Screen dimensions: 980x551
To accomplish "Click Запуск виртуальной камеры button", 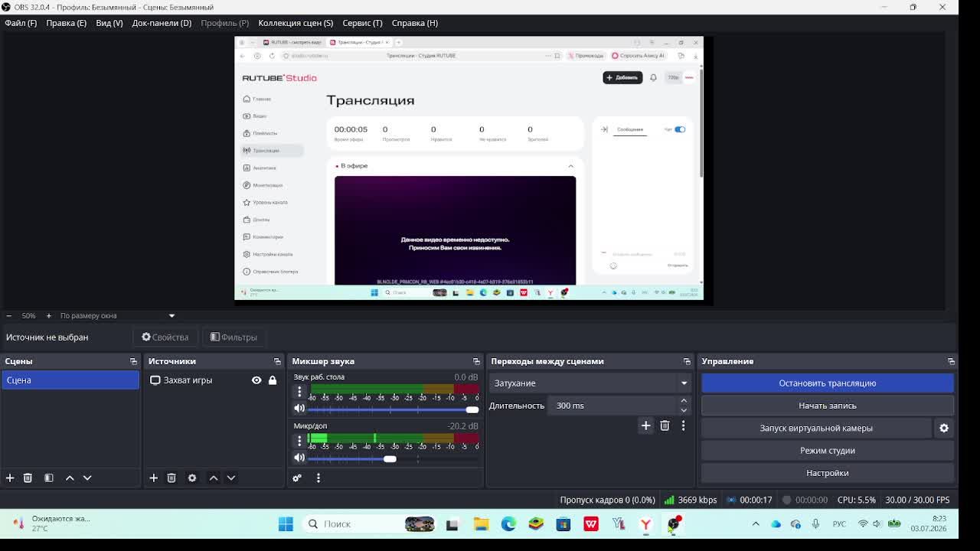I will click(816, 428).
